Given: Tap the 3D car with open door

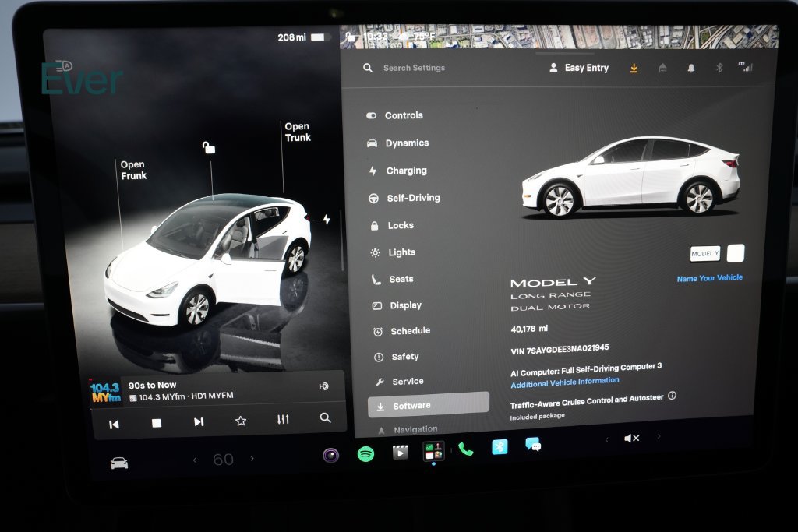Looking at the screenshot, I should point(206,260).
